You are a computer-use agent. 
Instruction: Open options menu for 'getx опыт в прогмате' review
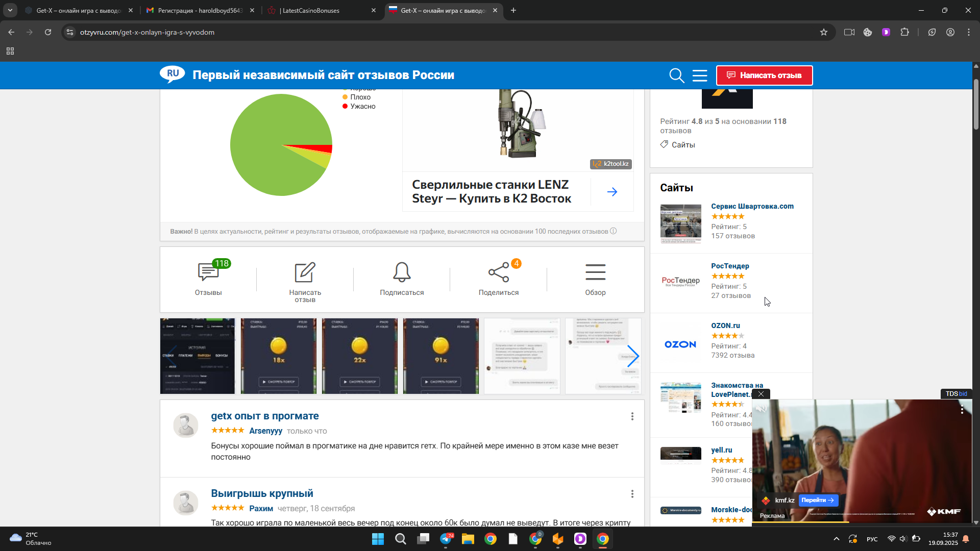coord(632,416)
